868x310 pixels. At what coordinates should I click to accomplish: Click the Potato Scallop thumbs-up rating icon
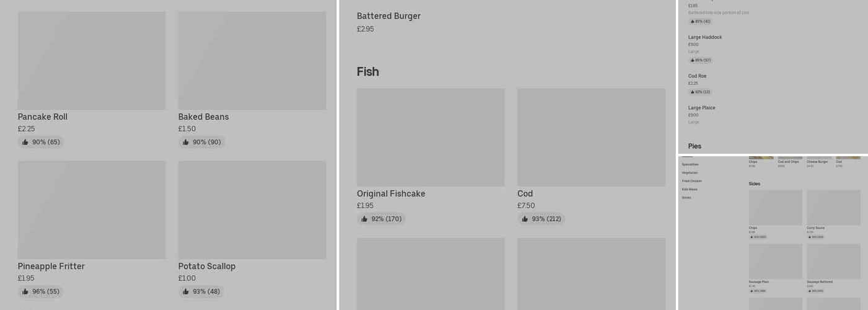[186, 292]
